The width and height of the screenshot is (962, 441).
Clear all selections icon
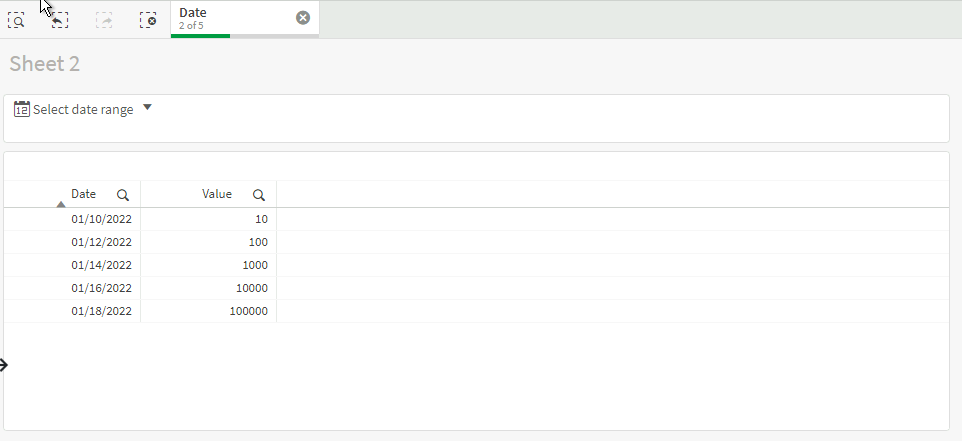148,20
